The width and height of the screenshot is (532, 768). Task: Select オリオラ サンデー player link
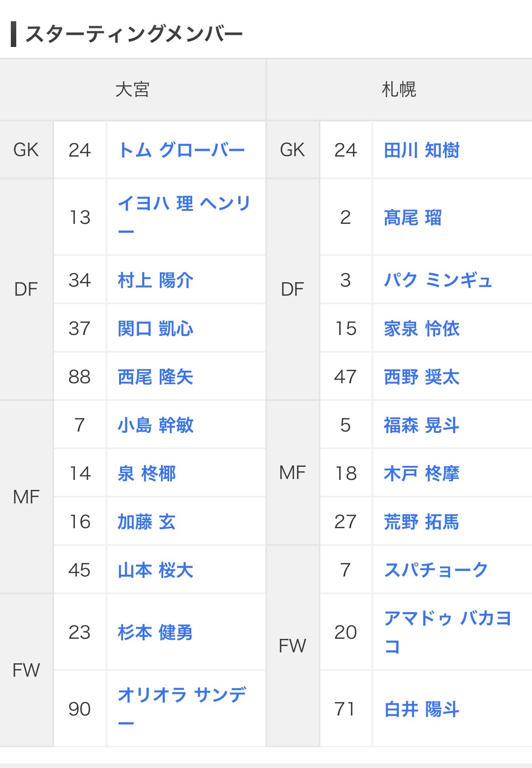(181, 695)
